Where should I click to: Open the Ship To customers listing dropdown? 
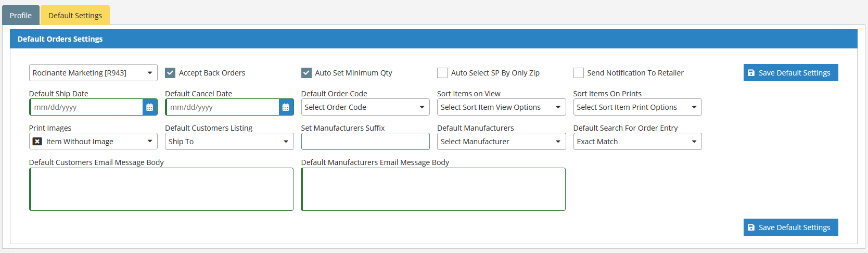(229, 142)
